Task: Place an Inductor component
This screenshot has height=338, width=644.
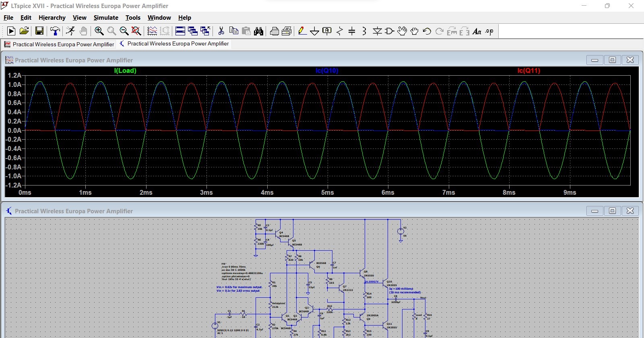Action: pos(364,31)
